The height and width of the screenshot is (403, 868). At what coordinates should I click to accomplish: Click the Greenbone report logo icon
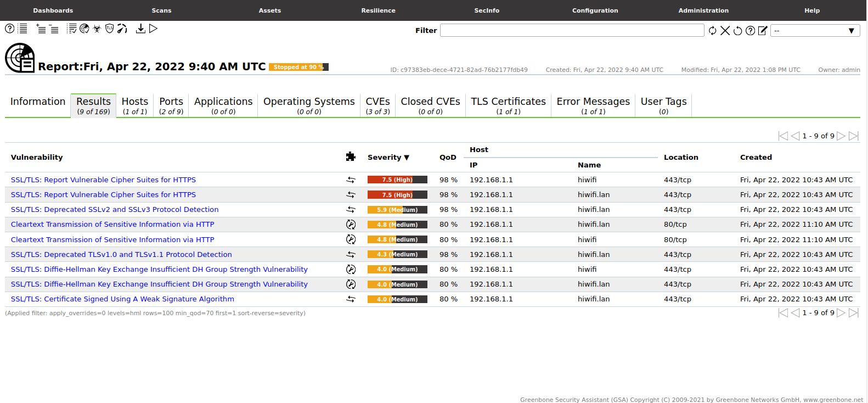(20, 58)
